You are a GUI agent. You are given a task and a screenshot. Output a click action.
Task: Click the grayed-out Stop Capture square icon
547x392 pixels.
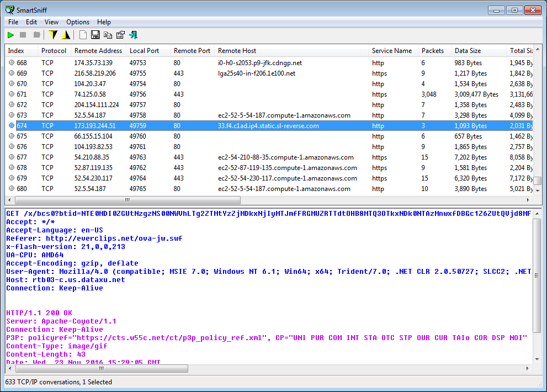(23, 35)
